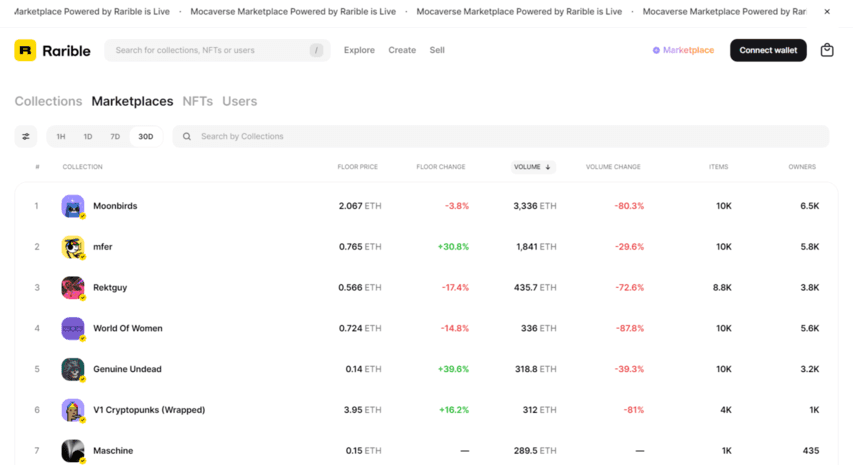Click the Collection column header
The height and width of the screenshot is (465, 853).
(82, 167)
